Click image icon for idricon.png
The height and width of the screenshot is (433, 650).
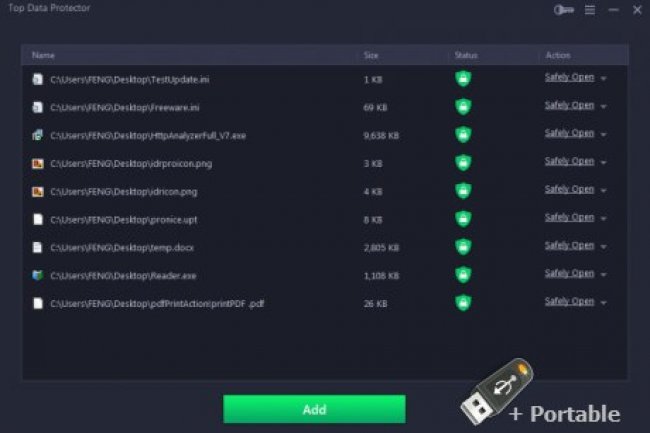[38, 191]
